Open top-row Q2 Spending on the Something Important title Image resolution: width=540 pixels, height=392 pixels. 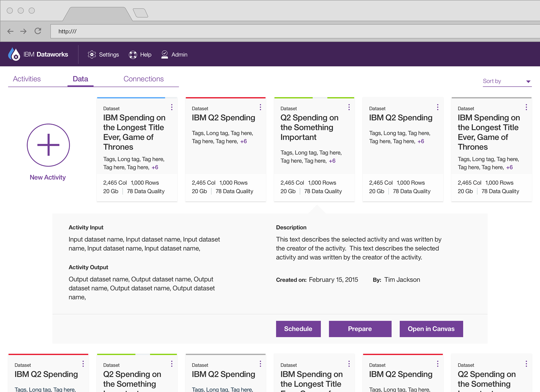(x=309, y=127)
